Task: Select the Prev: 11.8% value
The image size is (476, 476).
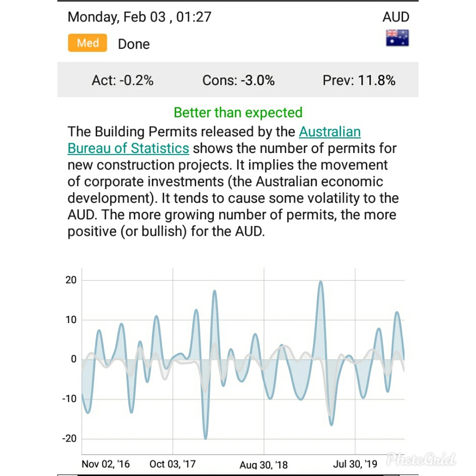Action: pos(359,80)
